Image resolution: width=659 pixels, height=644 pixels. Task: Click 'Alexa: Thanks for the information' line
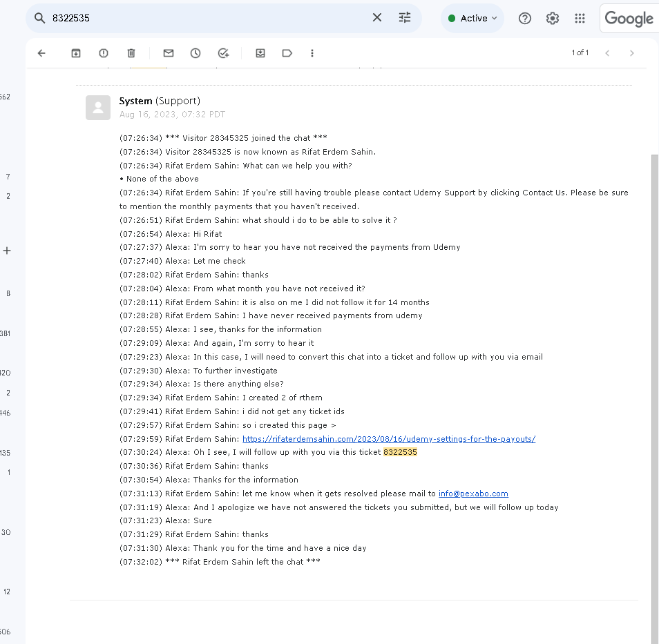tap(209, 480)
